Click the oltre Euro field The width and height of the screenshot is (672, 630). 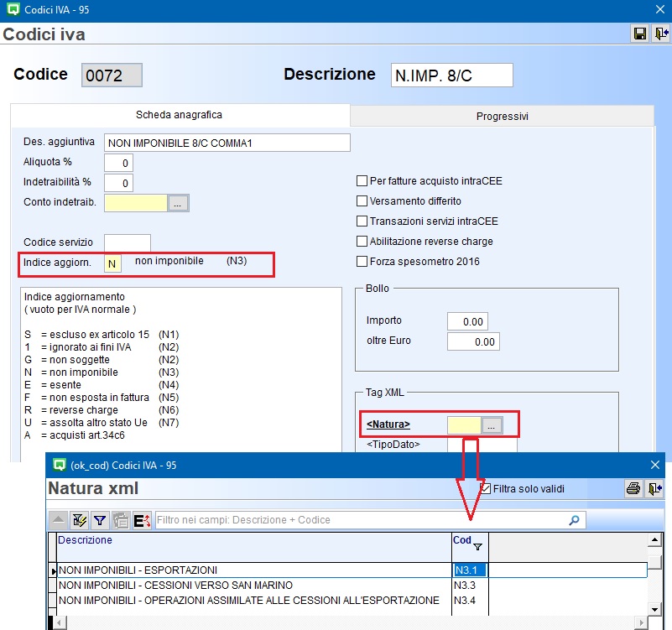click(x=473, y=341)
